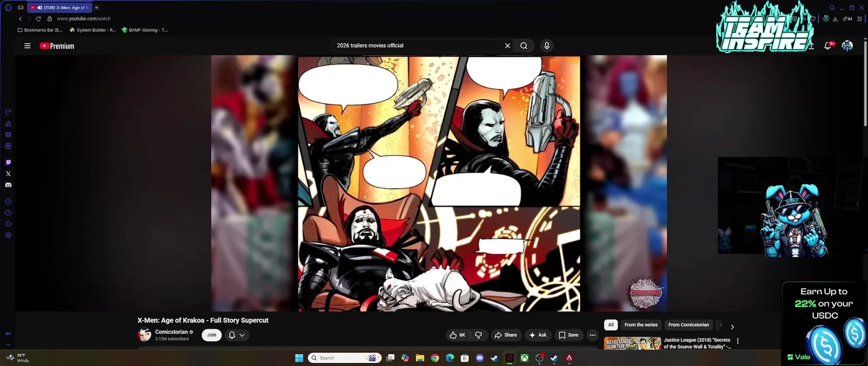Clear the YouTube search box text
The height and width of the screenshot is (366, 868).
pos(507,46)
